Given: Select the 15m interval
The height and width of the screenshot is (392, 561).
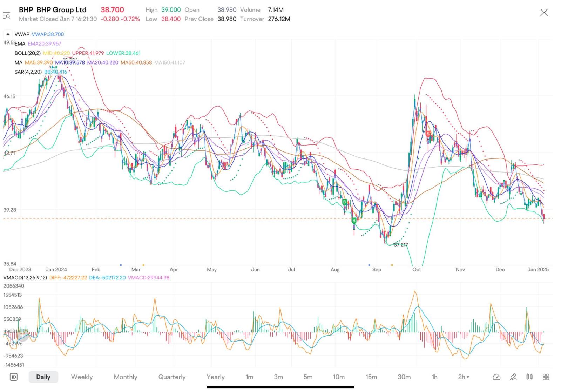Looking at the screenshot, I should click(371, 377).
